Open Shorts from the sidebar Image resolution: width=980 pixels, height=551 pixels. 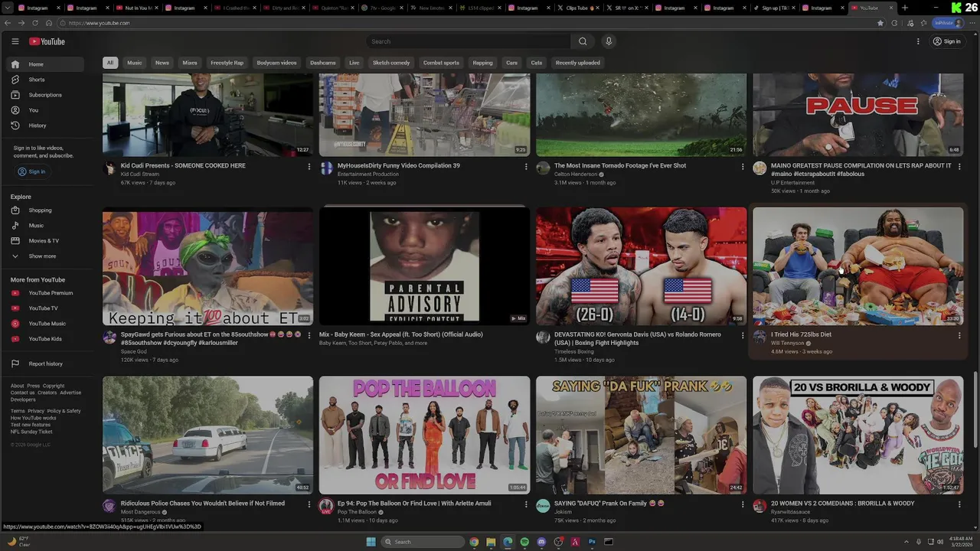click(47, 80)
